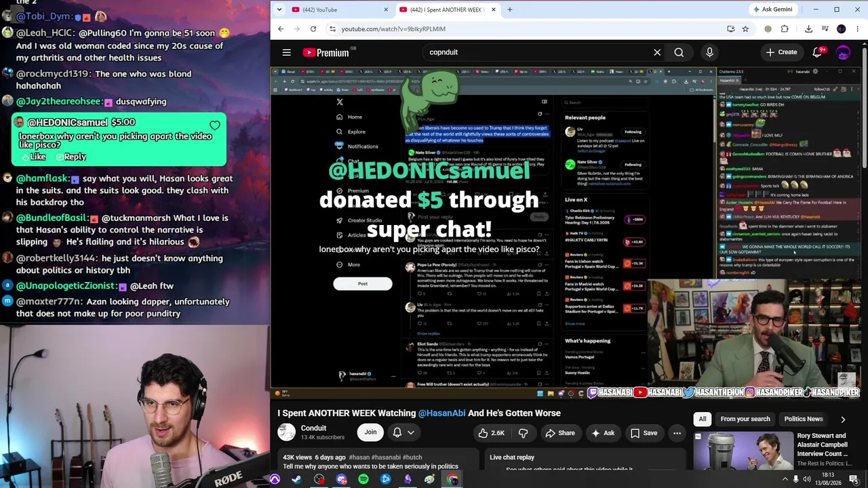The image size is (868, 488).
Task: Run search with the magnifier button
Action: 679,52
